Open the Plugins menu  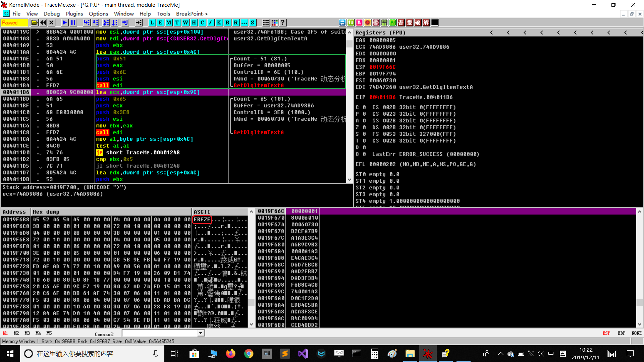click(74, 14)
